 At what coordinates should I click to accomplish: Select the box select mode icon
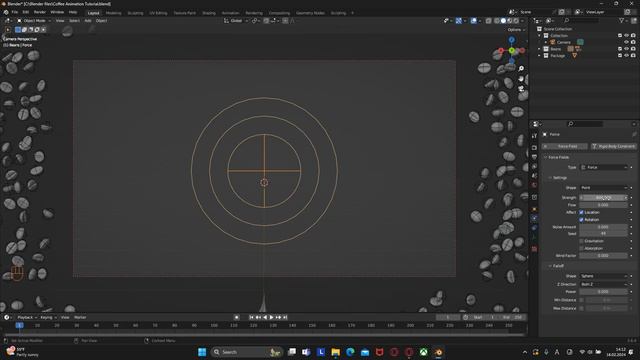coord(18,29)
